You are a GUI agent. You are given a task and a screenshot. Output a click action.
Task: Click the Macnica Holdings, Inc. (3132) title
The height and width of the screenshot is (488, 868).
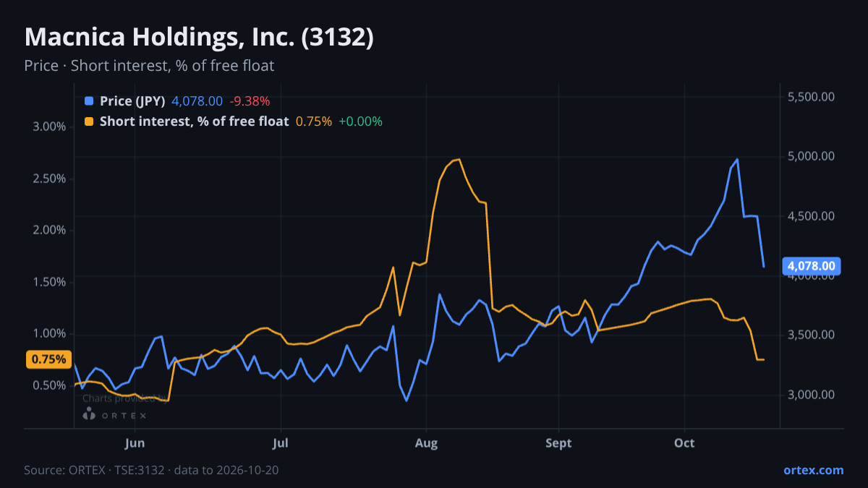[x=199, y=38]
